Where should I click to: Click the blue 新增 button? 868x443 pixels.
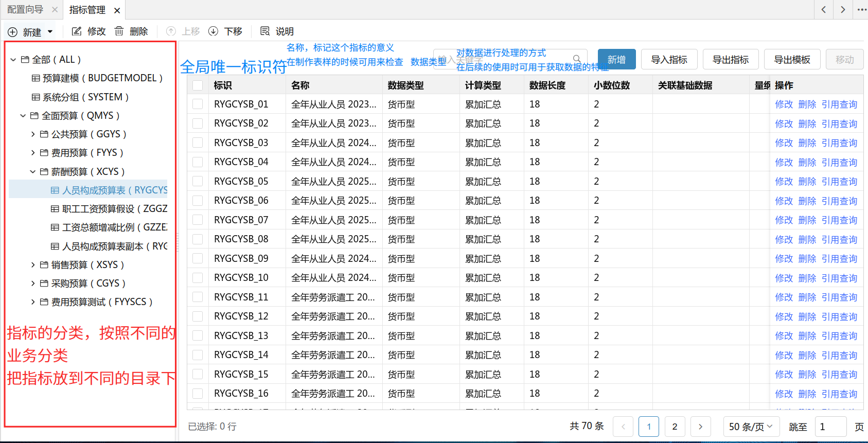pyautogui.click(x=616, y=60)
